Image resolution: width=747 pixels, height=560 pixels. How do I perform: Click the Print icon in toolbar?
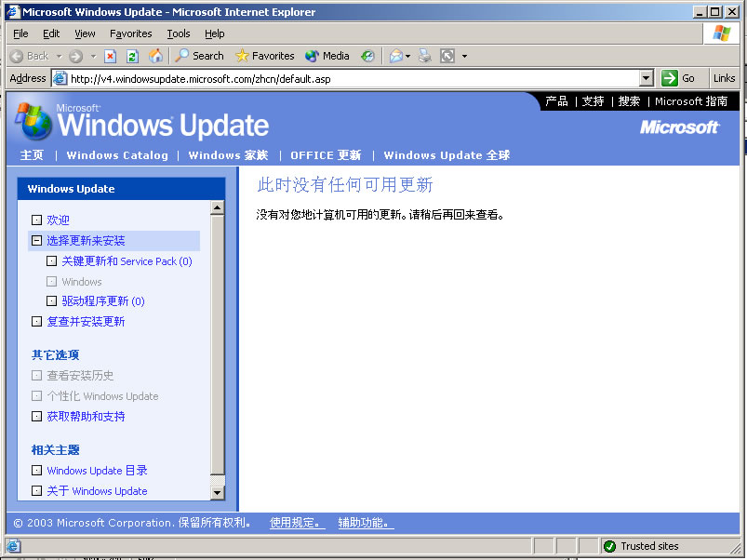click(424, 56)
